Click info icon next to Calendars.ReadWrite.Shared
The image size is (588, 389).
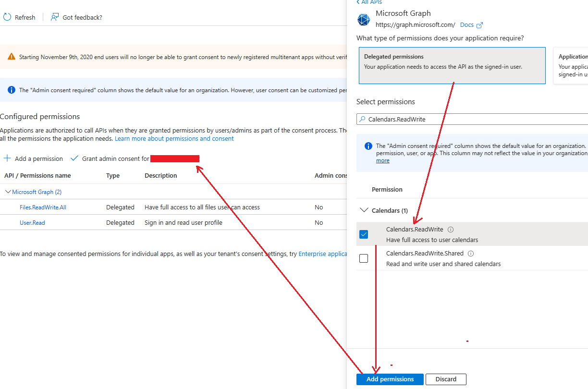tap(471, 254)
